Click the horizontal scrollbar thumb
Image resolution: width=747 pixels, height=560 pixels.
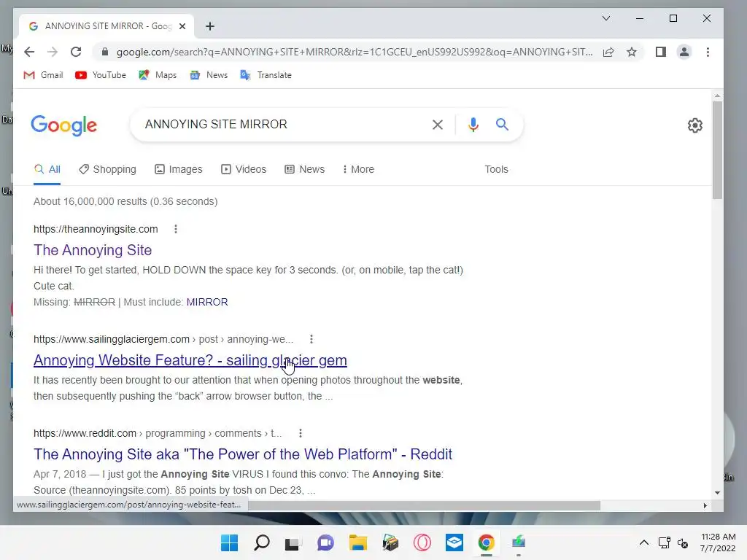click(424, 505)
